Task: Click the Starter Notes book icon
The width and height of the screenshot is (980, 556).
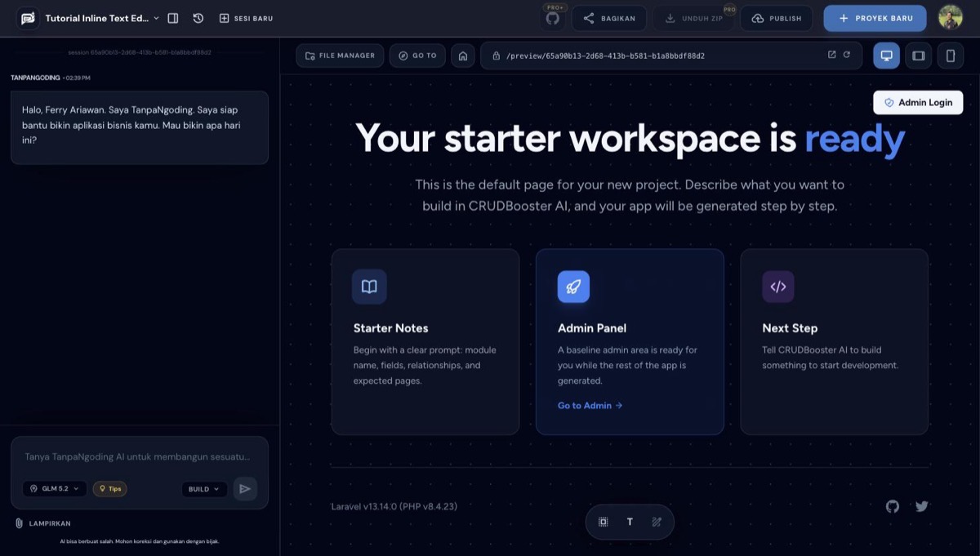Action: (x=369, y=287)
